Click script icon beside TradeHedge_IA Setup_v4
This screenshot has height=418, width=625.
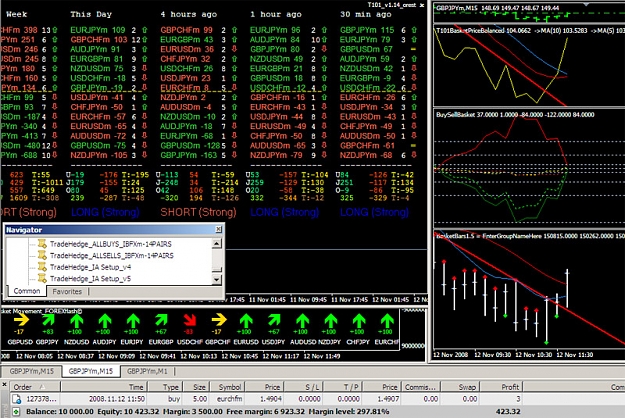[x=42, y=267]
